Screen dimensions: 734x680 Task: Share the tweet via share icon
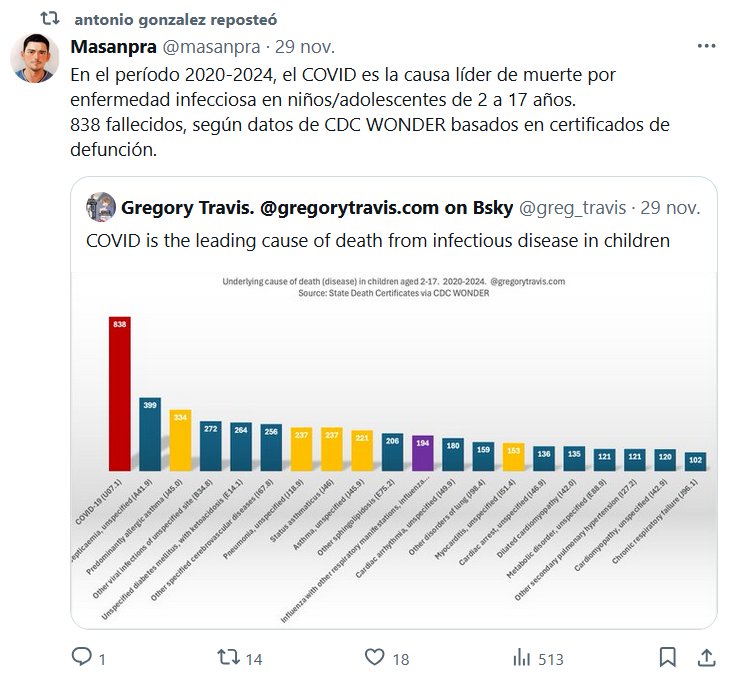click(705, 657)
